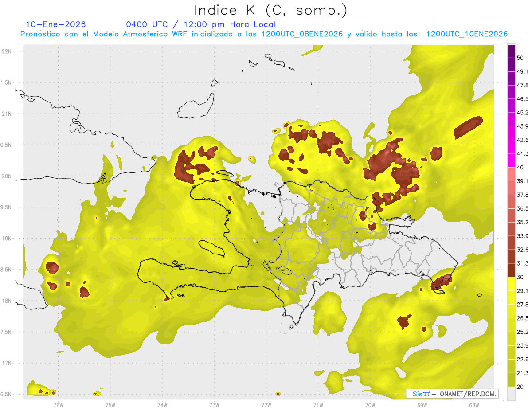Select the "10-Ene-2026" date text
The image size is (532, 411).
56,24
